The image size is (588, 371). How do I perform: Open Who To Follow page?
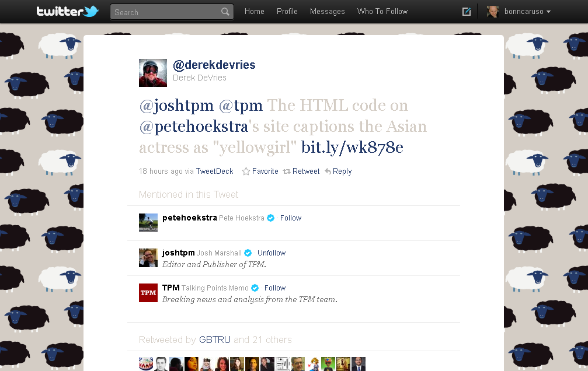coord(382,12)
